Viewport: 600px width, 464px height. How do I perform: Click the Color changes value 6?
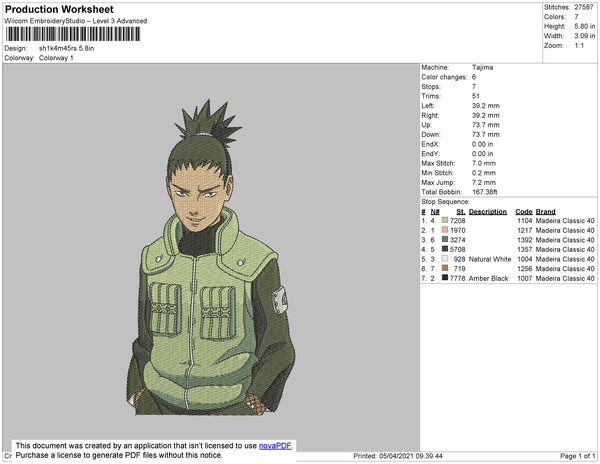pos(474,77)
